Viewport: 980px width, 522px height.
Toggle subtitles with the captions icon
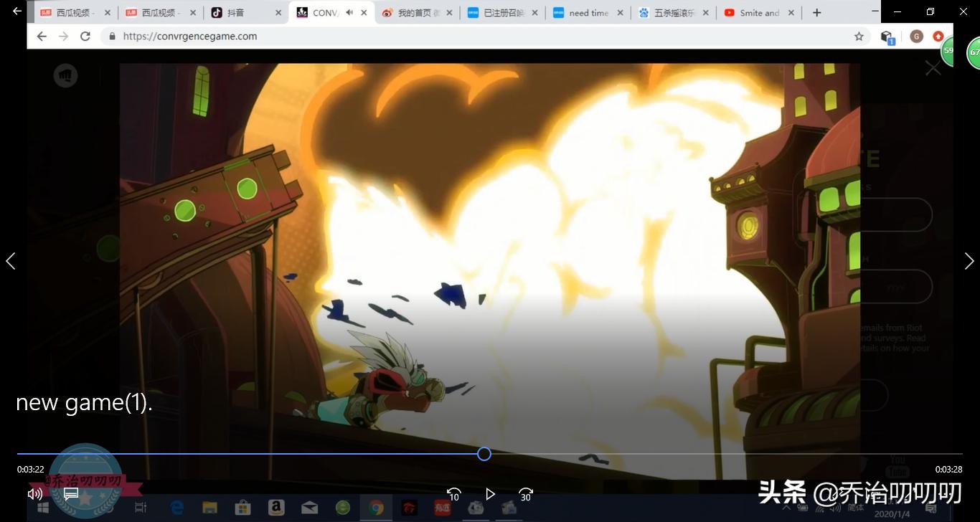coord(71,493)
